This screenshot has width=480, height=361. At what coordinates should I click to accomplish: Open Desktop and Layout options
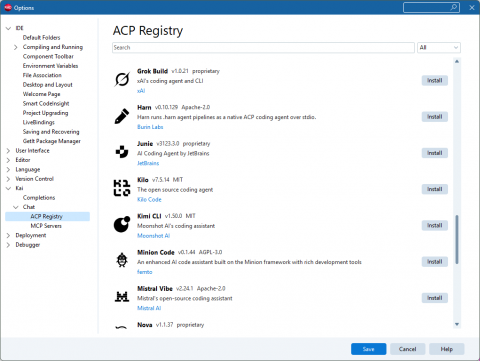click(48, 85)
